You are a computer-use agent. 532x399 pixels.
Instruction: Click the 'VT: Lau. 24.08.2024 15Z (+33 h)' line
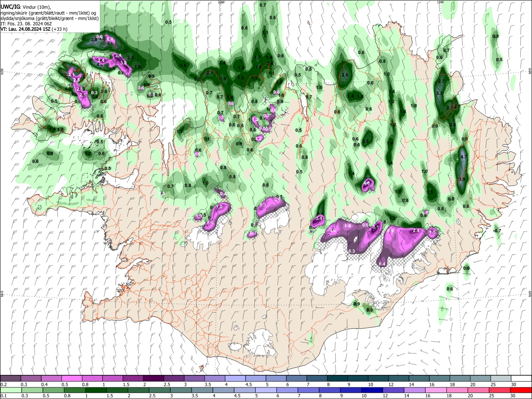[34, 29]
